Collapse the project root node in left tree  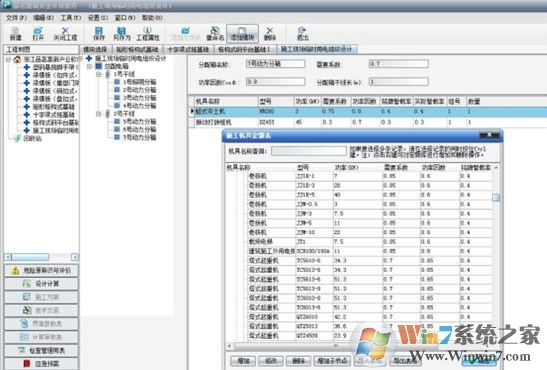click(8, 60)
